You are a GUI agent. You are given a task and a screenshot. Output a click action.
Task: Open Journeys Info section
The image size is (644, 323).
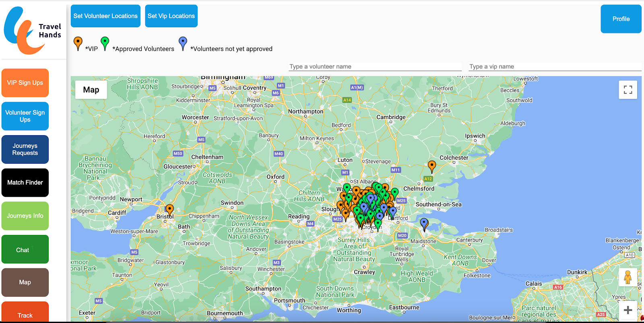[25, 216]
